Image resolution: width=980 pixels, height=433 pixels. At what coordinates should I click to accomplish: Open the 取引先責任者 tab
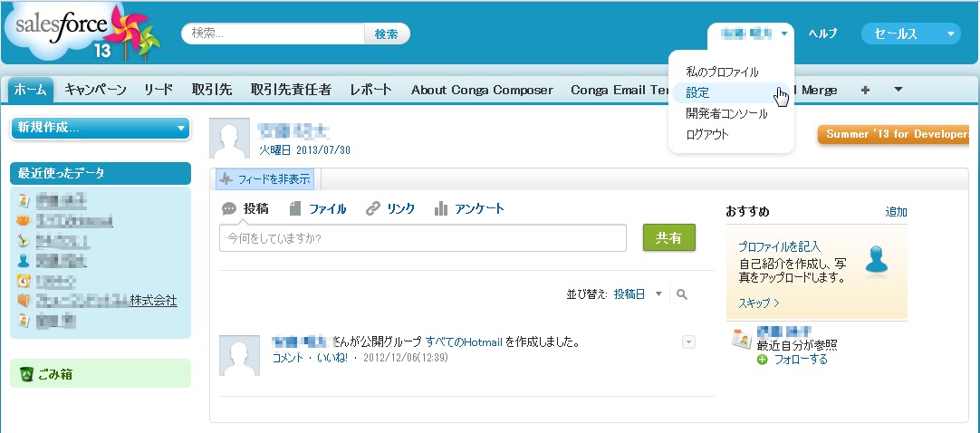click(291, 90)
